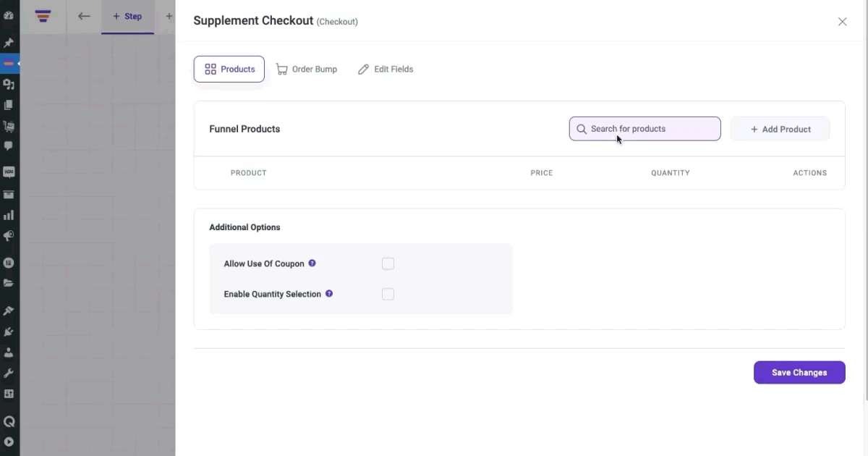Open Marketing megaphone icon
The height and width of the screenshot is (456, 868).
pyautogui.click(x=9, y=236)
